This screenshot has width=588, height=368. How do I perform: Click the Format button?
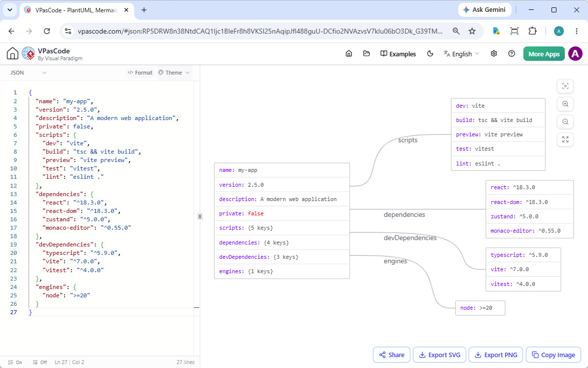click(x=140, y=73)
